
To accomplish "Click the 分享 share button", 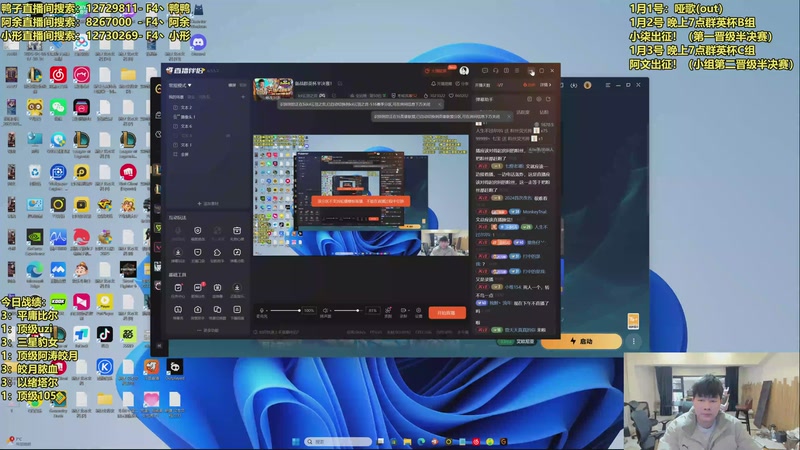I will [462, 84].
